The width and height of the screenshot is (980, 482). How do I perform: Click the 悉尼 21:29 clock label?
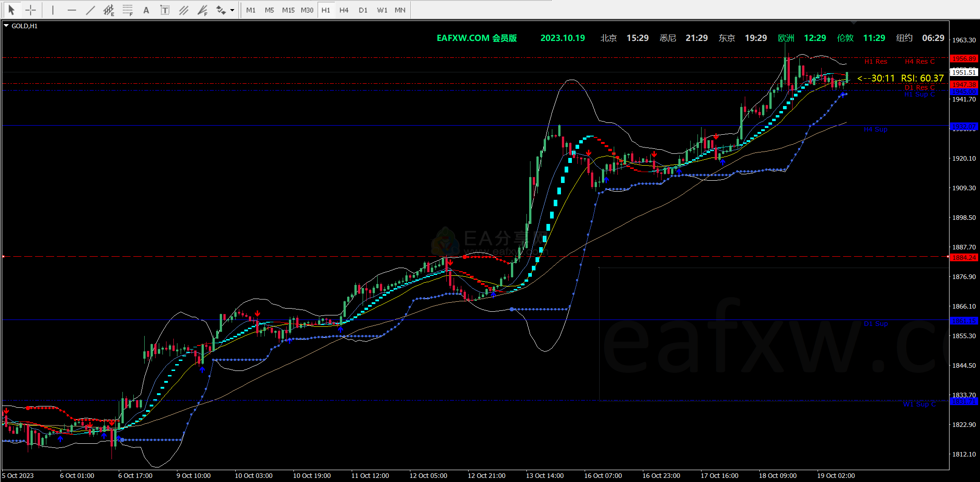point(683,38)
